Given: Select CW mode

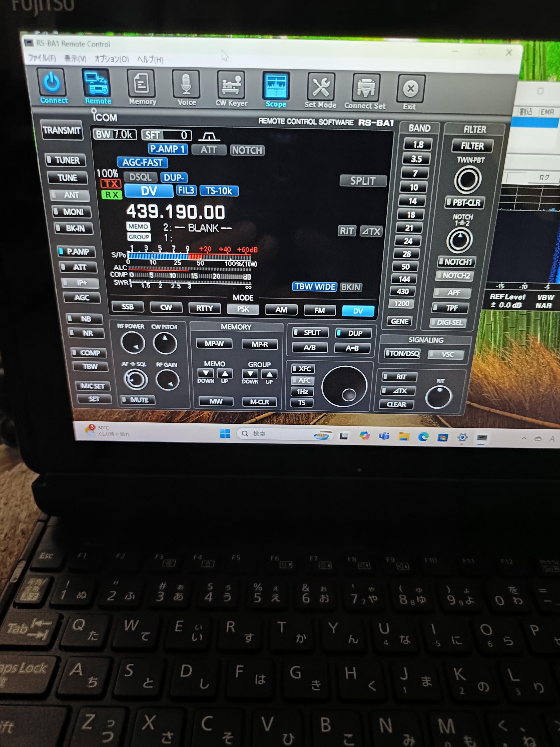Looking at the screenshot, I should click(166, 307).
